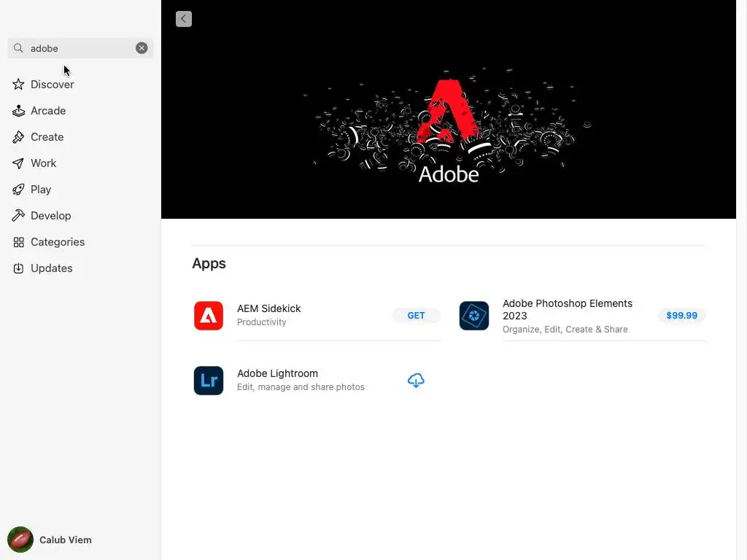The width and height of the screenshot is (747, 560).
Task: Open the Calub Viem account avatar
Action: [20, 540]
